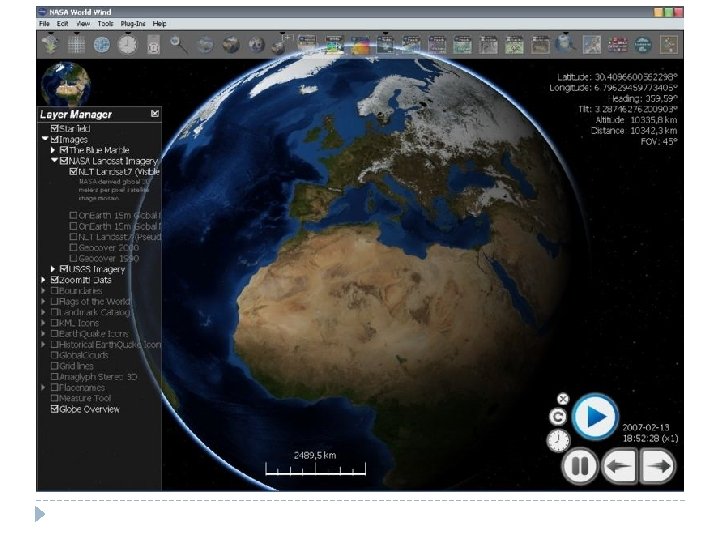The image size is (720, 540).
Task: Open the Edit menu
Action: [62, 24]
